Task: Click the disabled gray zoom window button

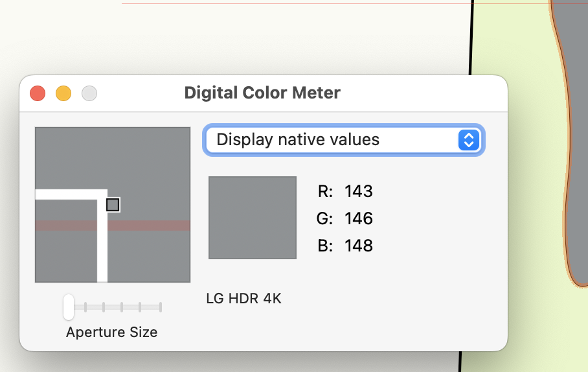Action: pos(89,93)
